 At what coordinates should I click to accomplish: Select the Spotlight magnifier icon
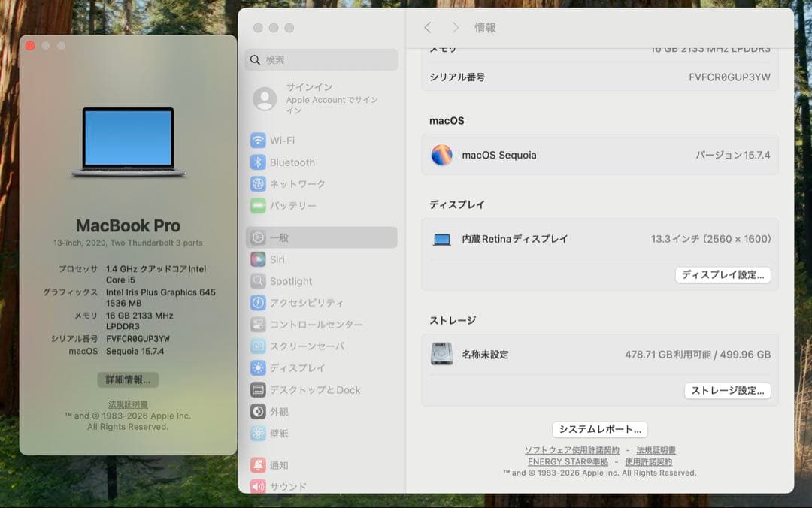pos(258,281)
